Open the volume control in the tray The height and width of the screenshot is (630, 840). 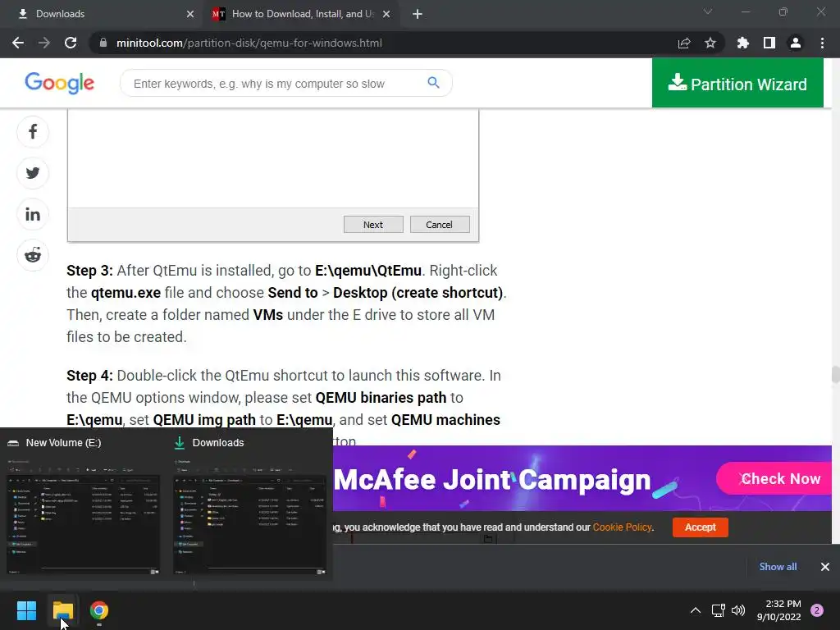tap(738, 610)
